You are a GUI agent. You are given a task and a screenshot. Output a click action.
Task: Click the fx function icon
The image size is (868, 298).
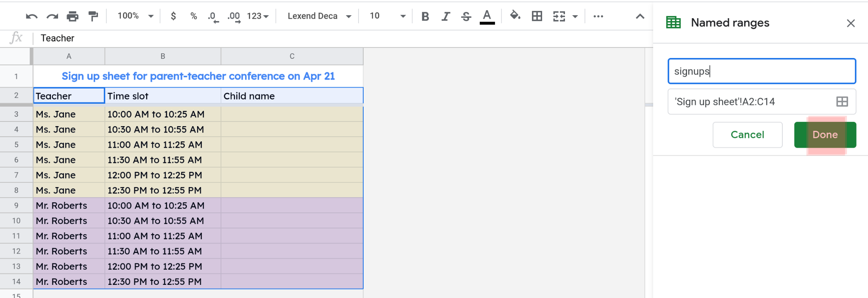(16, 38)
